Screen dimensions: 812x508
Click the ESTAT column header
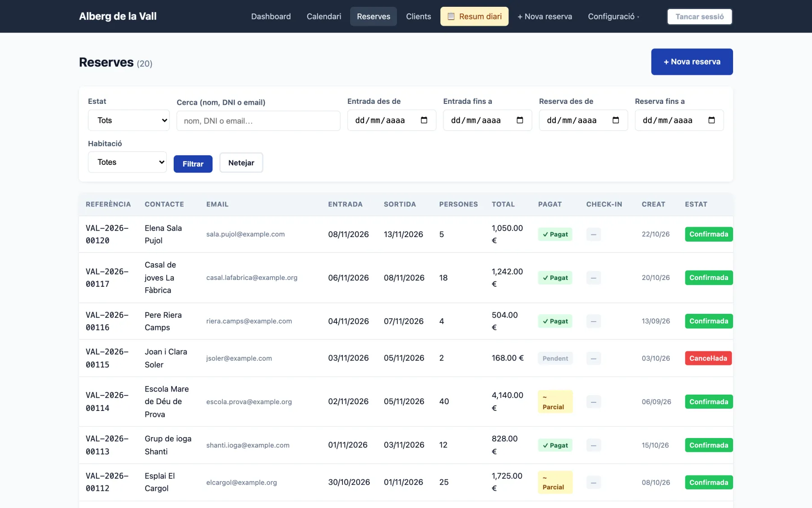tap(696, 204)
